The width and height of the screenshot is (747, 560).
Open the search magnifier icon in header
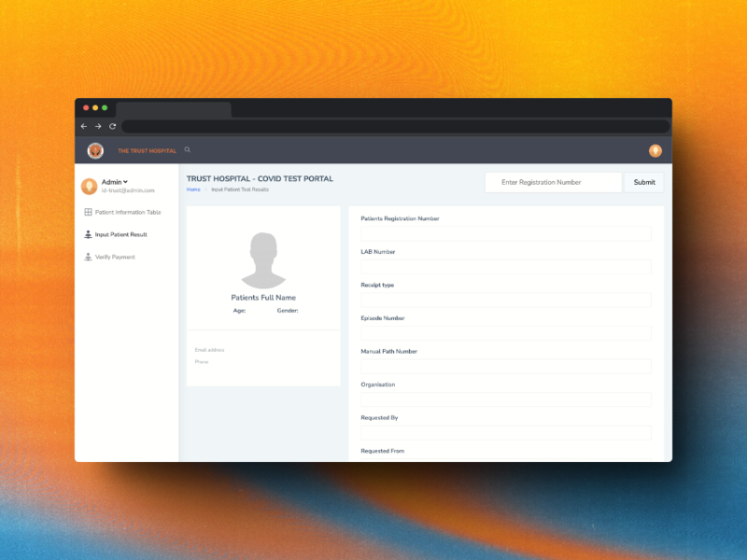tap(188, 149)
